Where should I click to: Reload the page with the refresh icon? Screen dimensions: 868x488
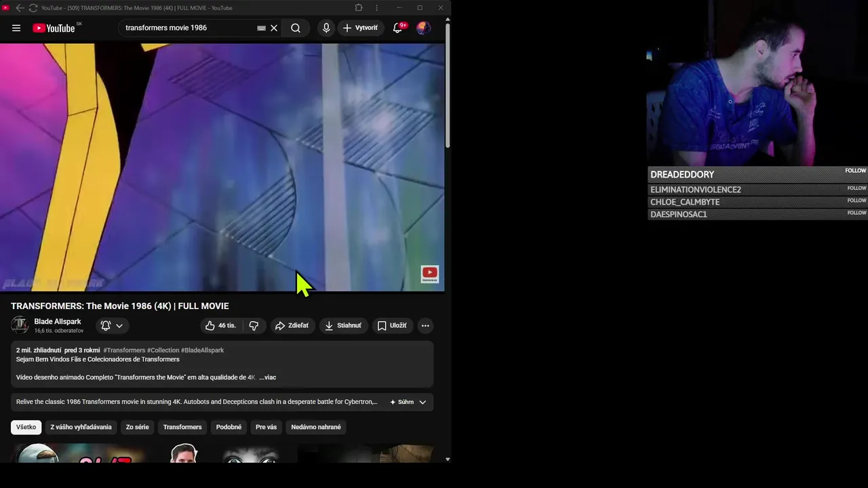coord(33,7)
